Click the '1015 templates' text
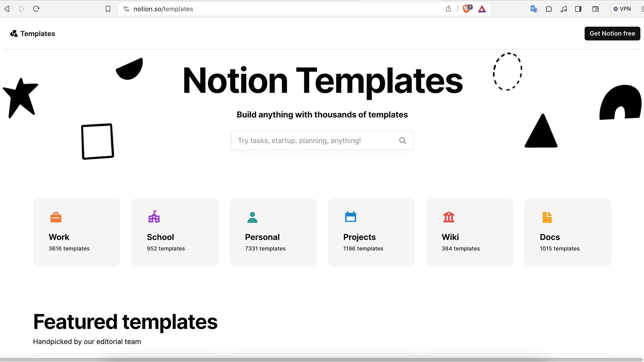 click(560, 248)
